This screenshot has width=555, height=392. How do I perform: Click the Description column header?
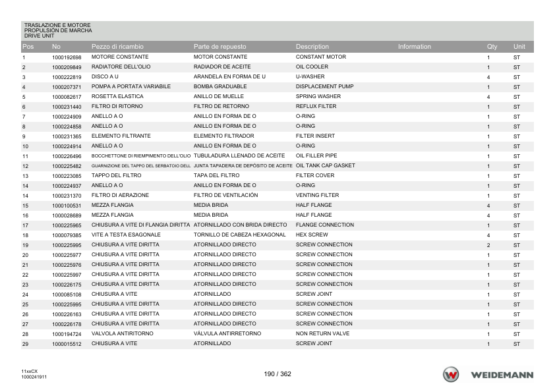coord(312,46)
